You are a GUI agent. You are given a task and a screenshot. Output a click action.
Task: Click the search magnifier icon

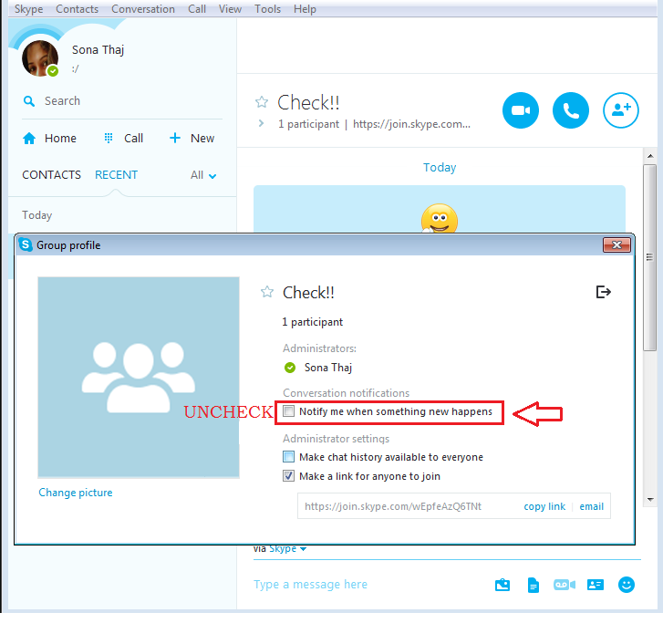(29, 101)
